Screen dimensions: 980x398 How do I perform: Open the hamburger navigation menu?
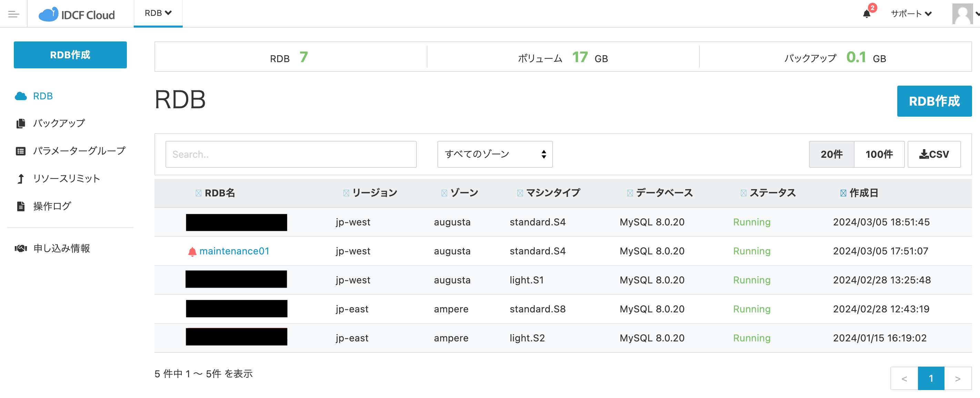14,14
